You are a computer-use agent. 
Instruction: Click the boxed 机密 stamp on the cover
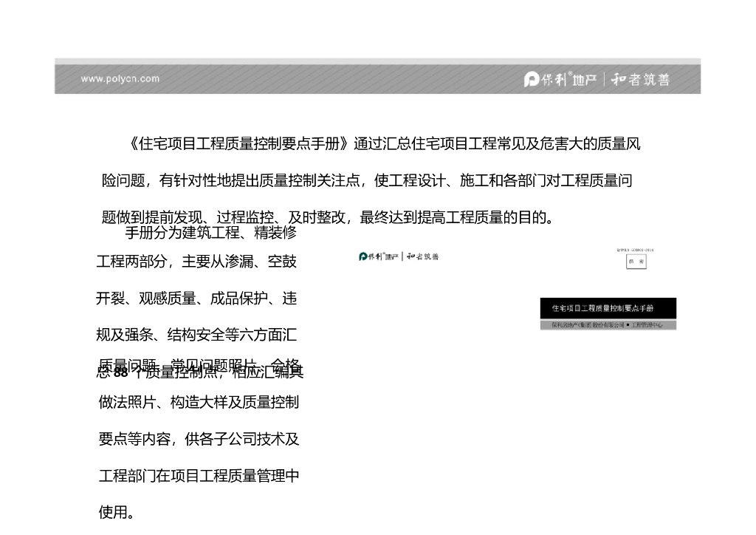(635, 262)
